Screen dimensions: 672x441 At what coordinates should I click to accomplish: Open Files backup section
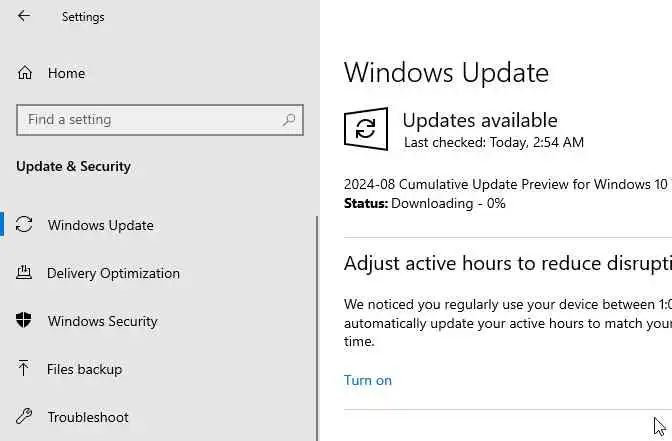(84, 369)
